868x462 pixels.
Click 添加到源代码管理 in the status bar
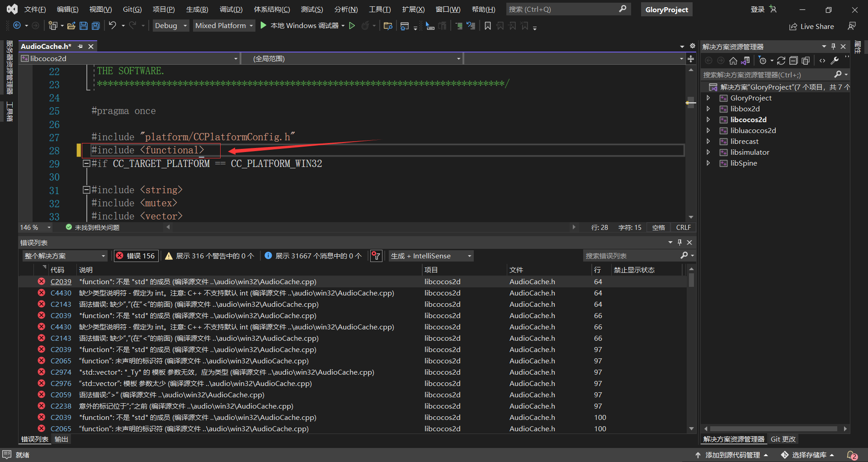coord(732,455)
